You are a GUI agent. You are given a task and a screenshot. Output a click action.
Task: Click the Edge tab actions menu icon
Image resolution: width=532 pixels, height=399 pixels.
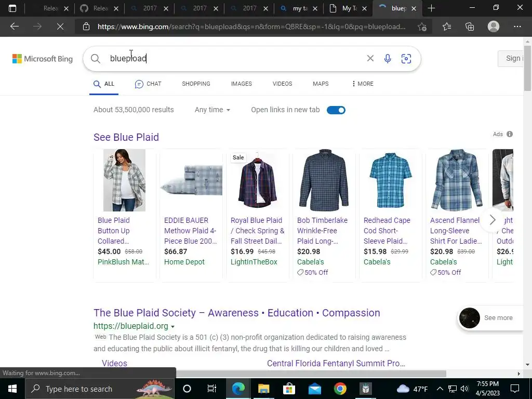tap(12, 8)
